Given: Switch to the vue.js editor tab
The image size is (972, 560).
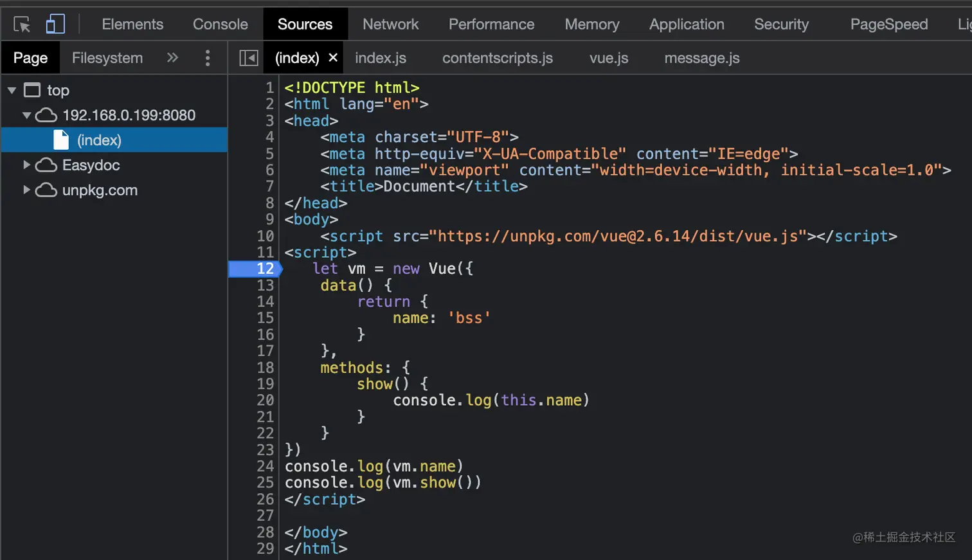Looking at the screenshot, I should pos(609,58).
